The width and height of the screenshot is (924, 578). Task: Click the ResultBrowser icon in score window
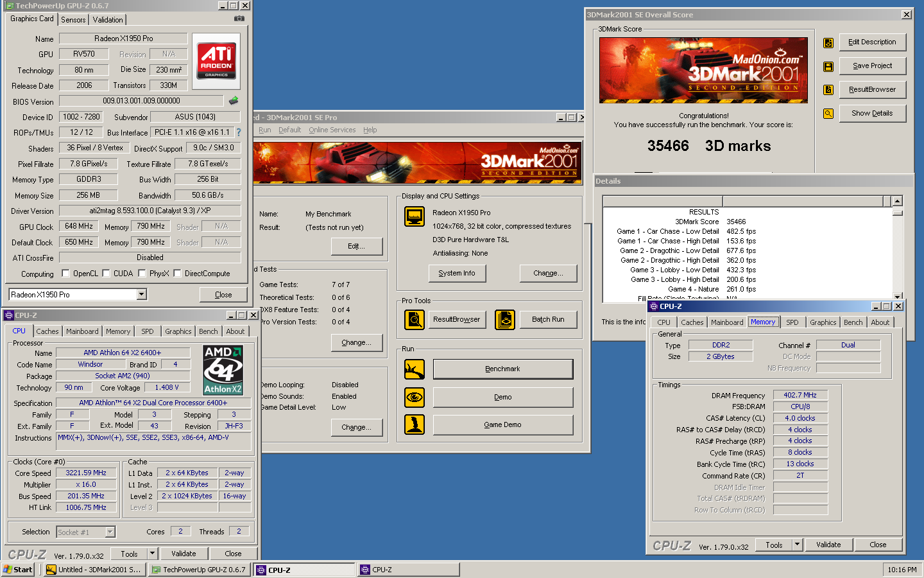click(828, 90)
